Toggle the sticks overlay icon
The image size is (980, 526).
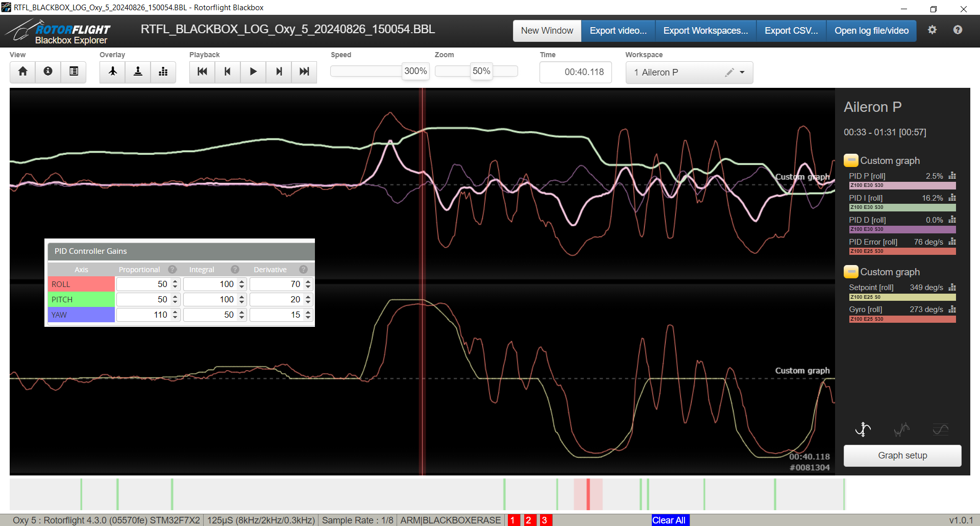pos(138,71)
